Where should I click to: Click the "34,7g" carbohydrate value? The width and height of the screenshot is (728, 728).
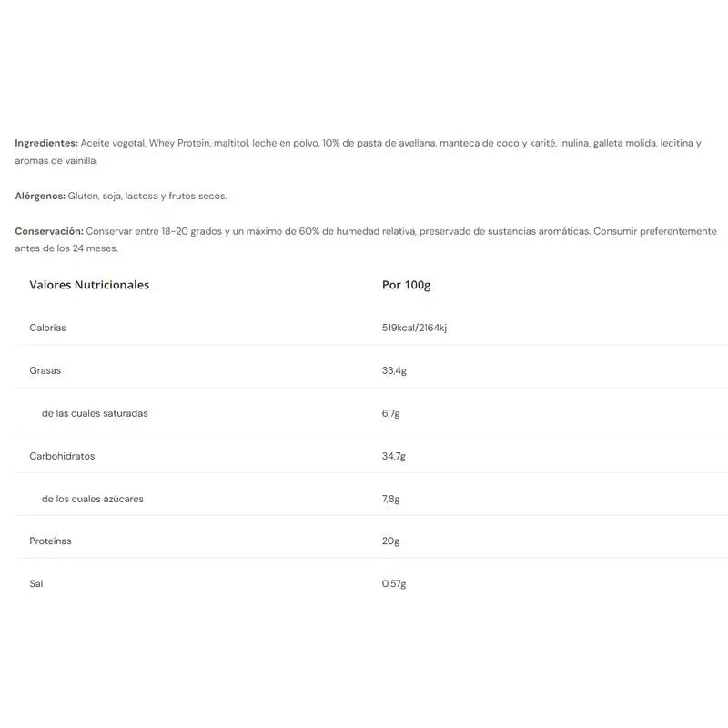click(x=394, y=456)
